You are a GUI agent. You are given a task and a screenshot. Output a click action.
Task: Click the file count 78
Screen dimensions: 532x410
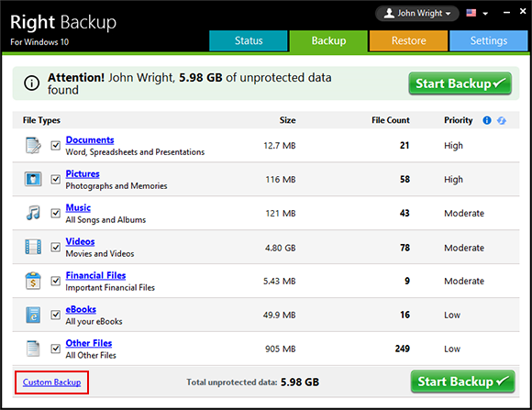(x=405, y=248)
